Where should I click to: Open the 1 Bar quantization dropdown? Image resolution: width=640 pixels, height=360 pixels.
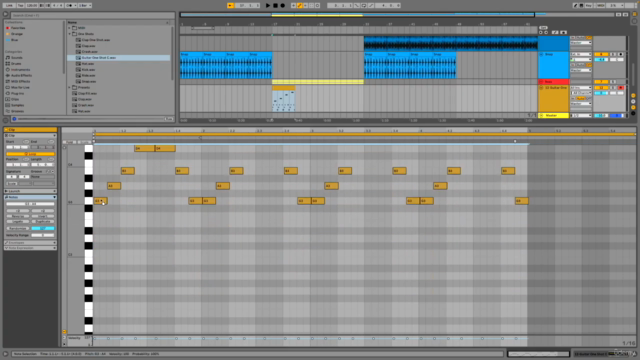tap(84, 6)
